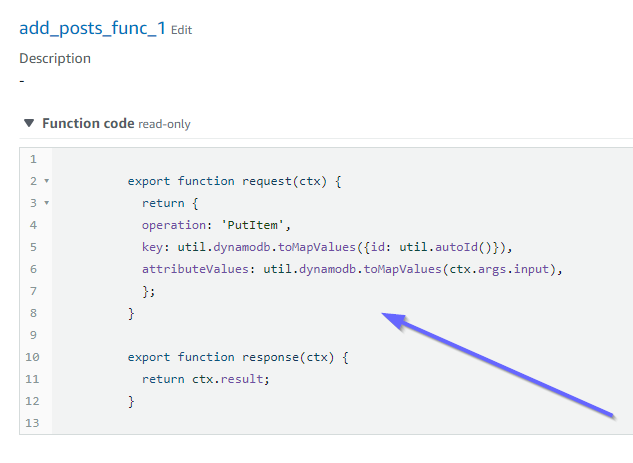Select line number 10 in the gutter
Image resolution: width=633 pixels, height=463 pixels.
point(33,357)
